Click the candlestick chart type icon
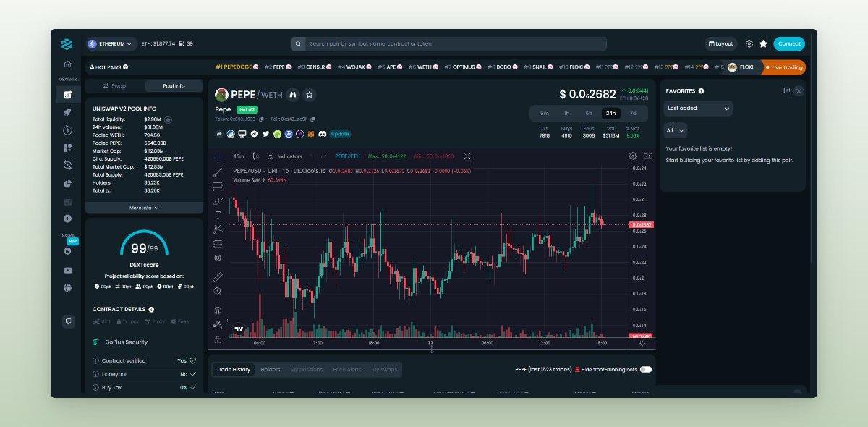The width and height of the screenshot is (868, 427). point(255,156)
